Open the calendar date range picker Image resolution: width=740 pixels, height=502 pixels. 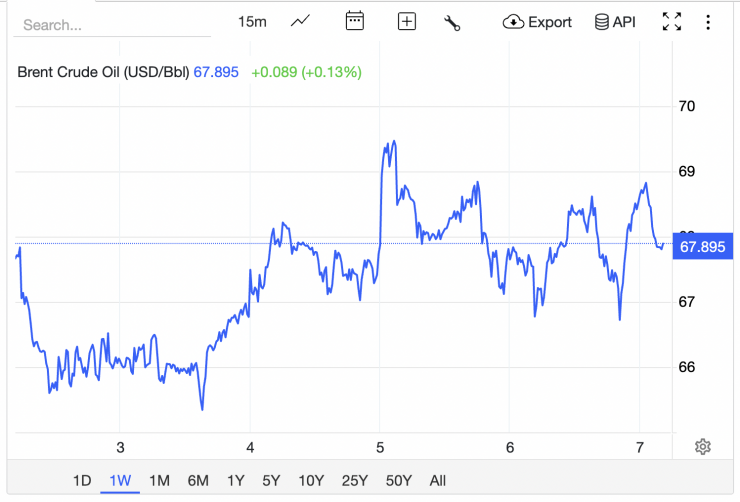point(354,22)
